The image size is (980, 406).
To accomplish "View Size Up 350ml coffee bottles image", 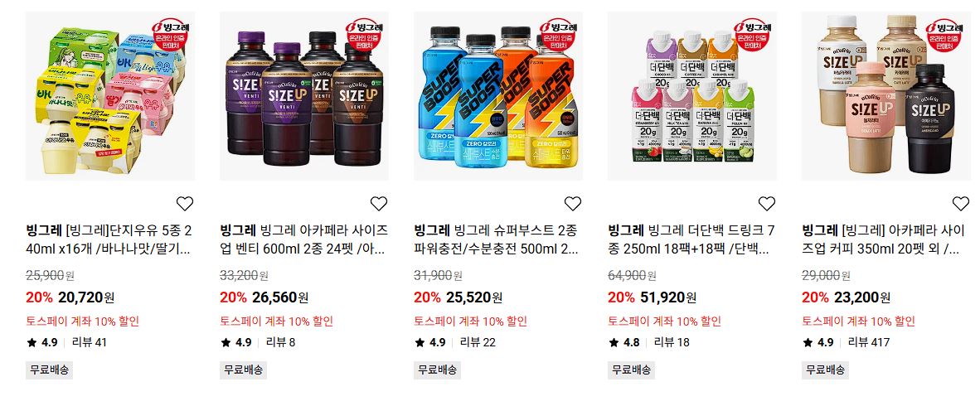I will tap(886, 96).
